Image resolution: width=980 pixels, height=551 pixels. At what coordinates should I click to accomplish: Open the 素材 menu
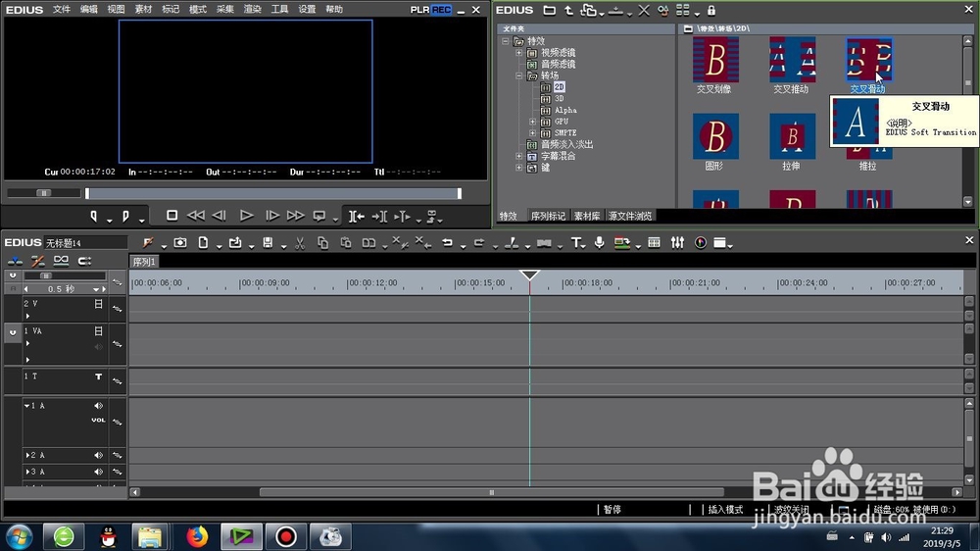click(143, 10)
